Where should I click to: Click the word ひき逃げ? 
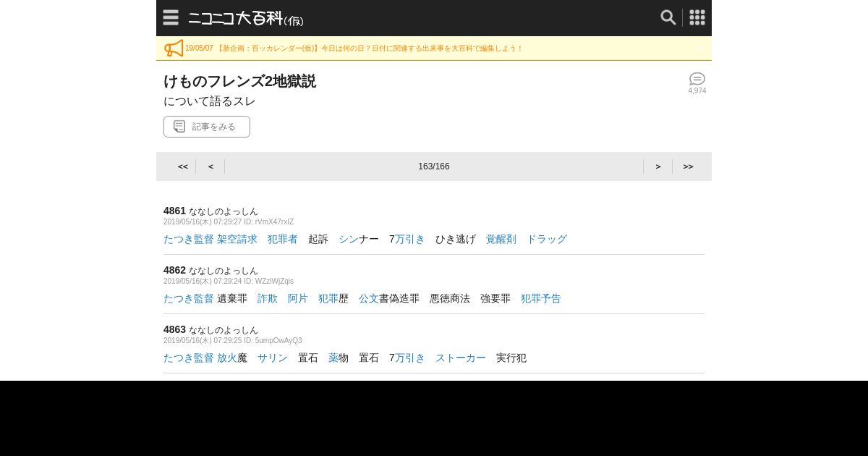pyautogui.click(x=456, y=239)
